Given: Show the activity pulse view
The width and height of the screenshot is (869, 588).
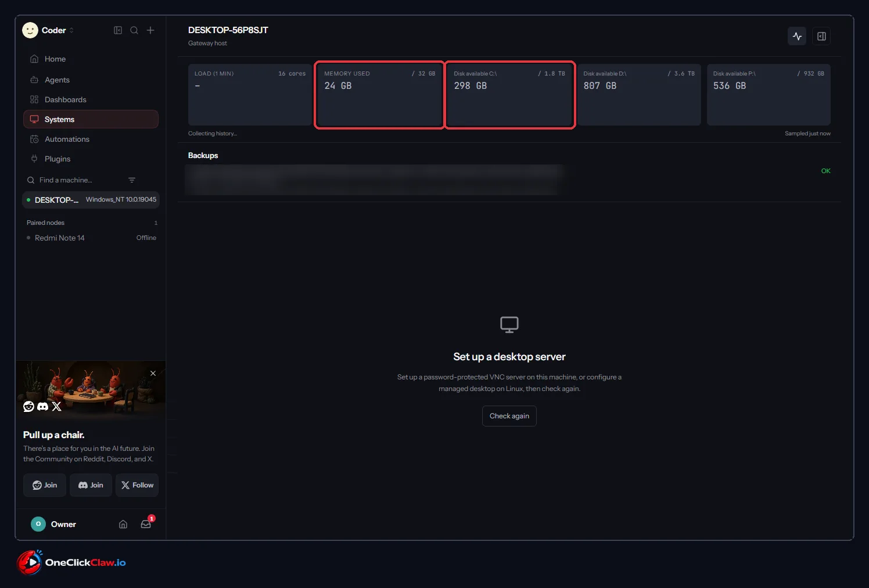Looking at the screenshot, I should pos(797,36).
